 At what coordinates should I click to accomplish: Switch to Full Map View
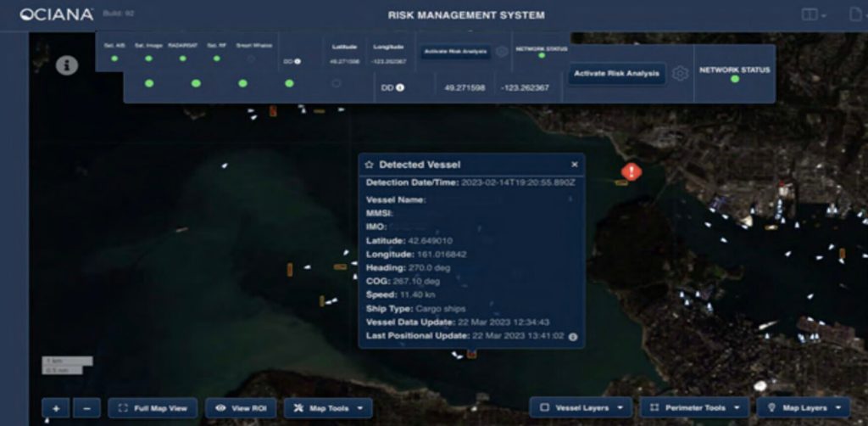click(153, 408)
